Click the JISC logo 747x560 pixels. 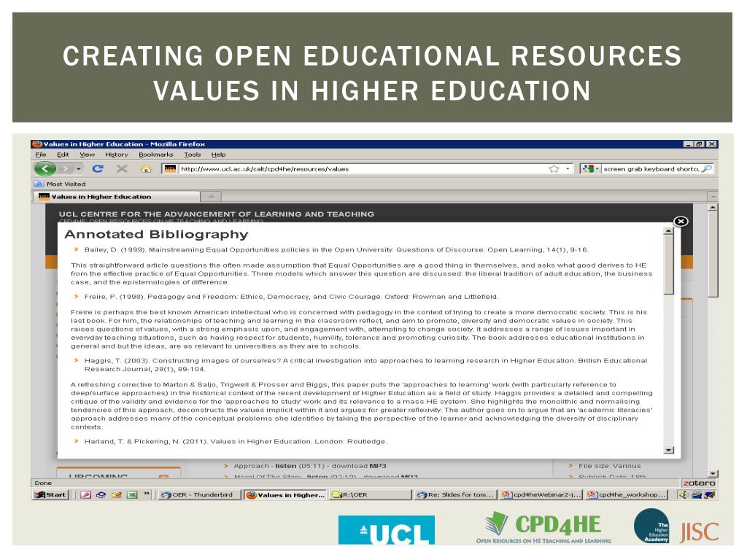(700, 532)
